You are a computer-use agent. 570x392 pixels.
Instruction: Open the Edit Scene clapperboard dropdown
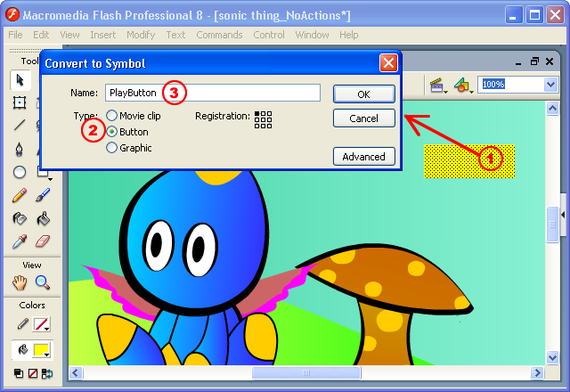click(438, 86)
